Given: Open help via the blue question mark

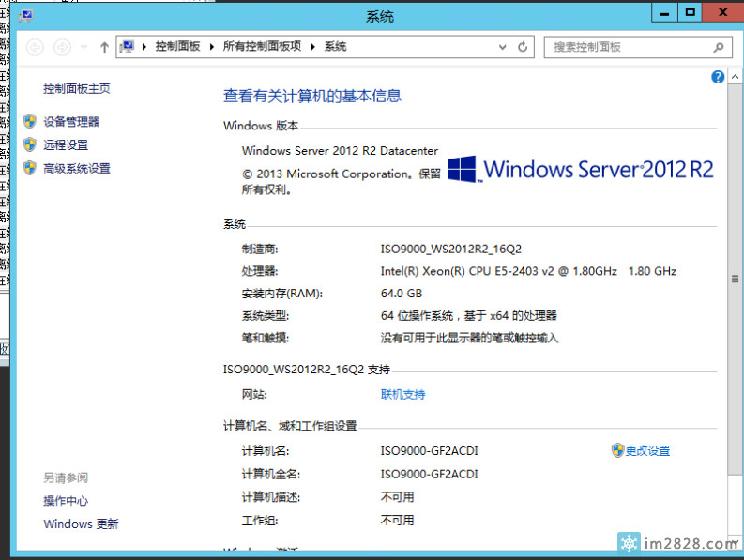Looking at the screenshot, I should (x=719, y=77).
